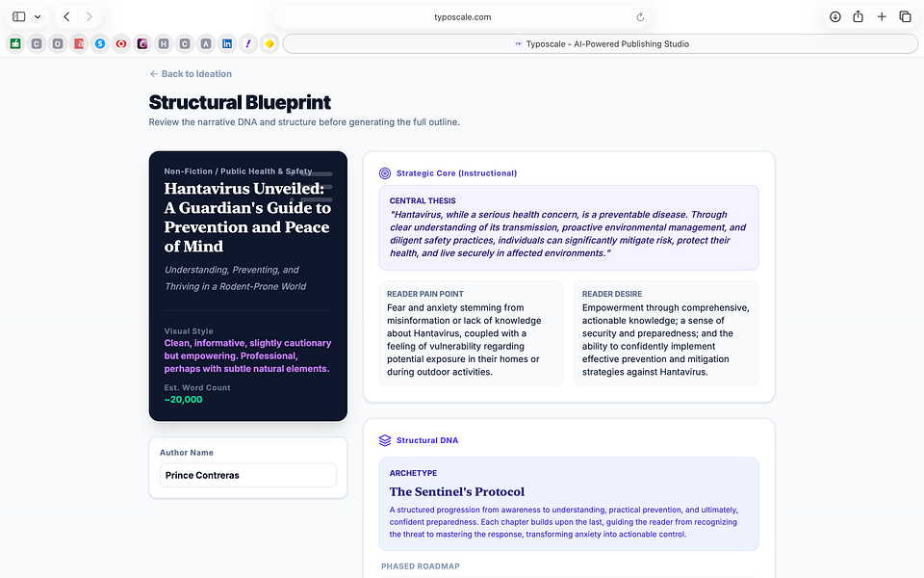Switch to the O pinned tab
924x578 pixels.
(x=58, y=43)
